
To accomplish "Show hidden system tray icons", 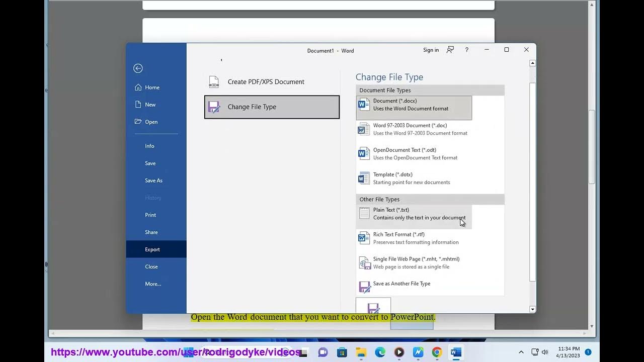I will click(521, 352).
